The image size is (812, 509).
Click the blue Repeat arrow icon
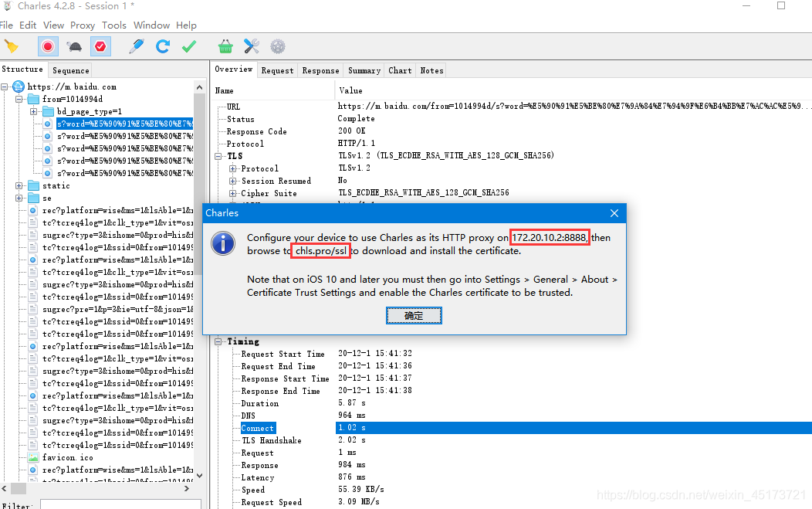click(163, 46)
